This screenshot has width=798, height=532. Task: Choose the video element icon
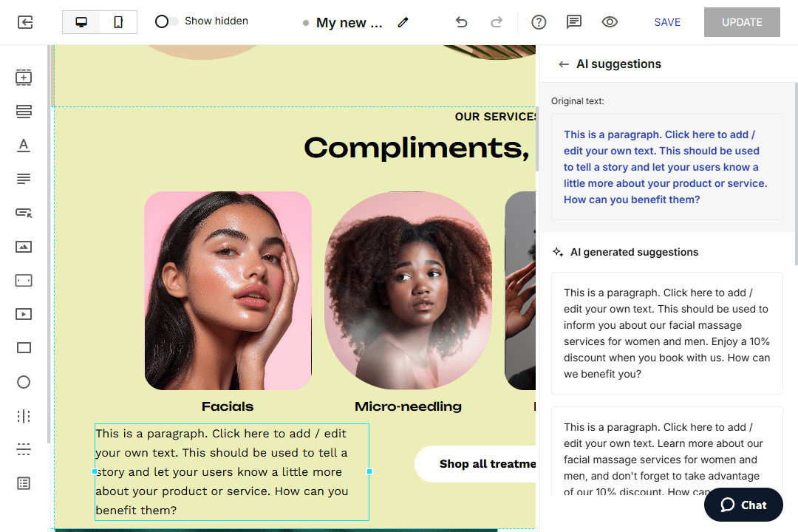click(24, 314)
